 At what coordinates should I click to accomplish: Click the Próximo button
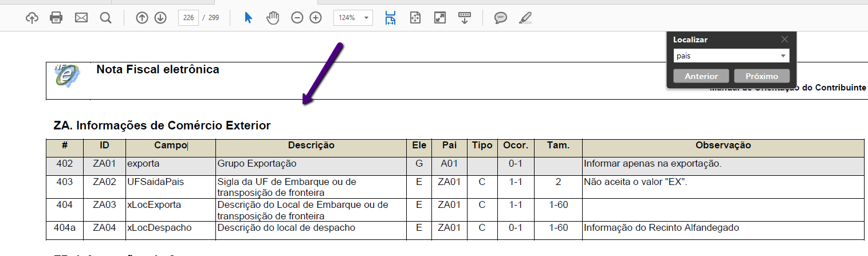(761, 76)
